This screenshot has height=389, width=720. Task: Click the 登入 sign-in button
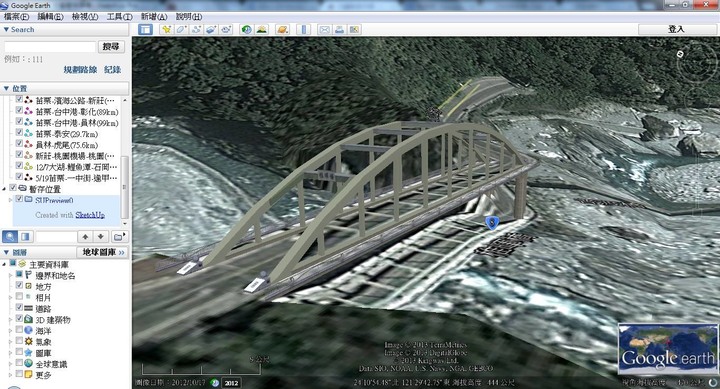click(676, 29)
